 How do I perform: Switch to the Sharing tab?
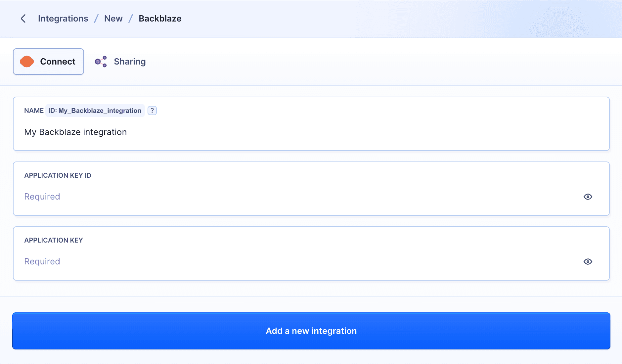pyautogui.click(x=120, y=62)
